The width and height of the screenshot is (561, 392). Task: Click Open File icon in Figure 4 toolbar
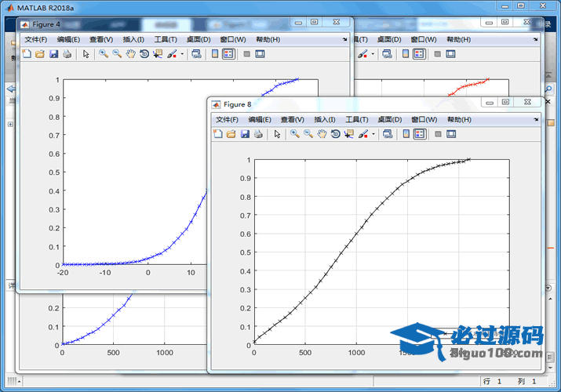pos(40,54)
